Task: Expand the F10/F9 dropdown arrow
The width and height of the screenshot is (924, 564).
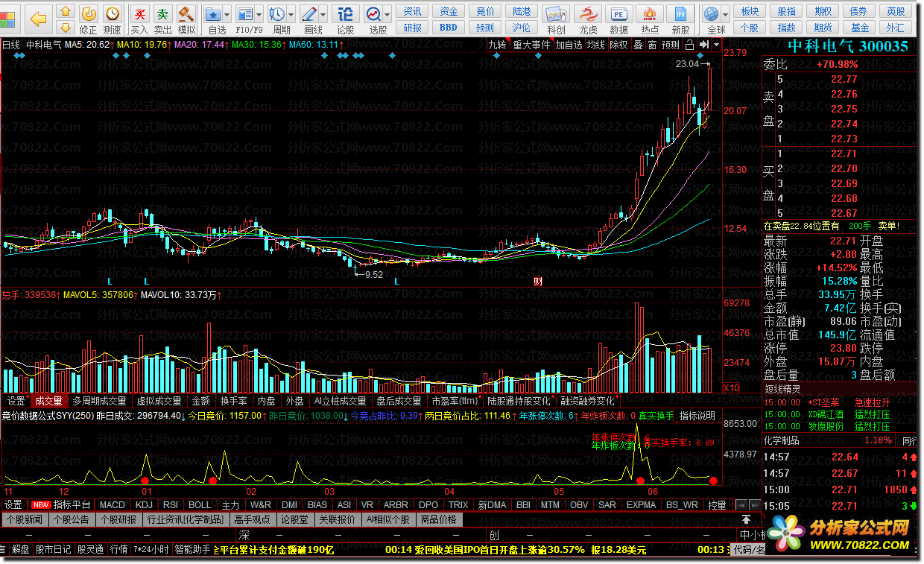Action: click(x=259, y=13)
